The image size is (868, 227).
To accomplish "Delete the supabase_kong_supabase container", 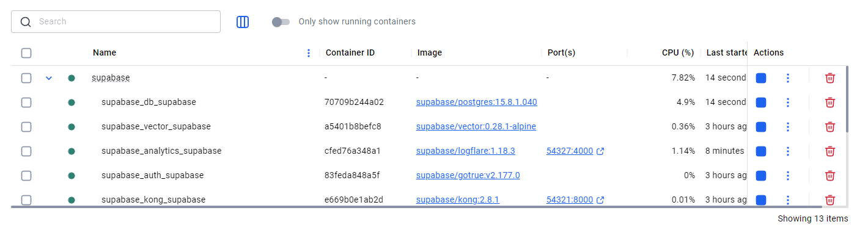I will pos(830,200).
